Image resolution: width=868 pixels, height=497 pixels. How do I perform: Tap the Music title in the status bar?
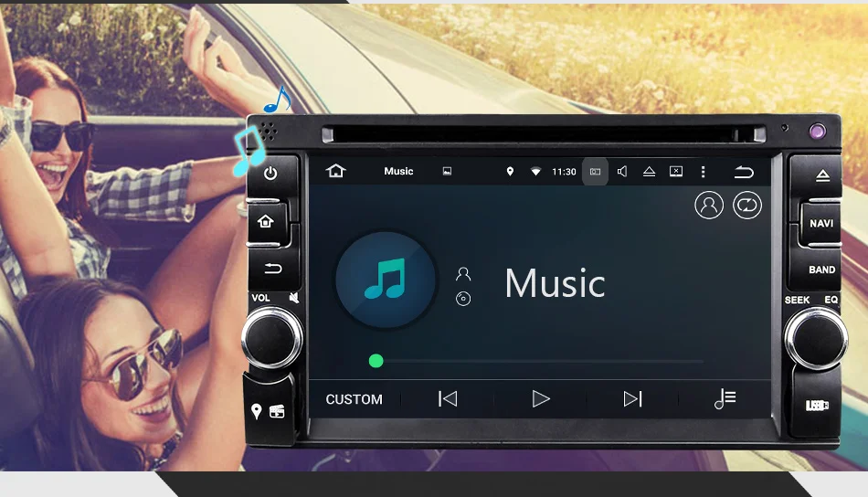[398, 172]
